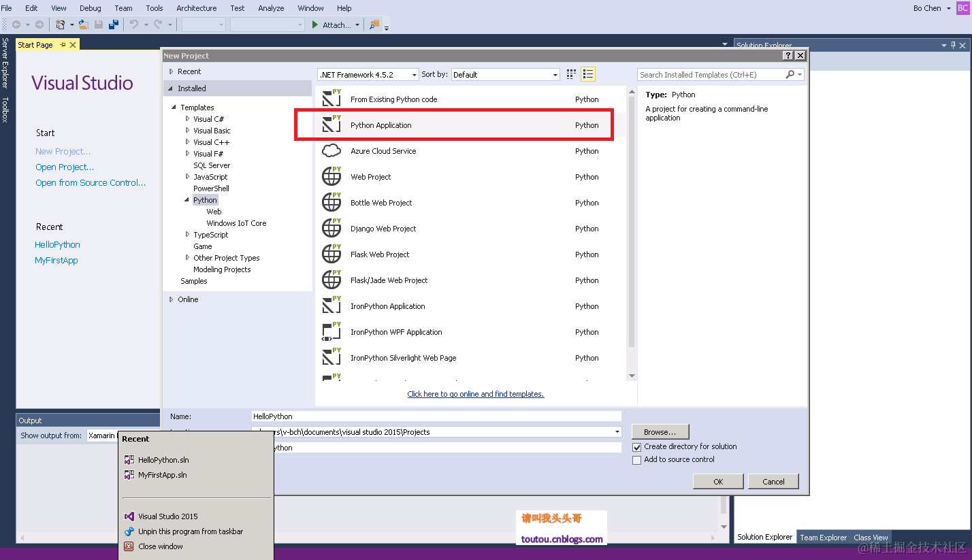
Task: Click the New Project dialog help button
Action: (788, 56)
